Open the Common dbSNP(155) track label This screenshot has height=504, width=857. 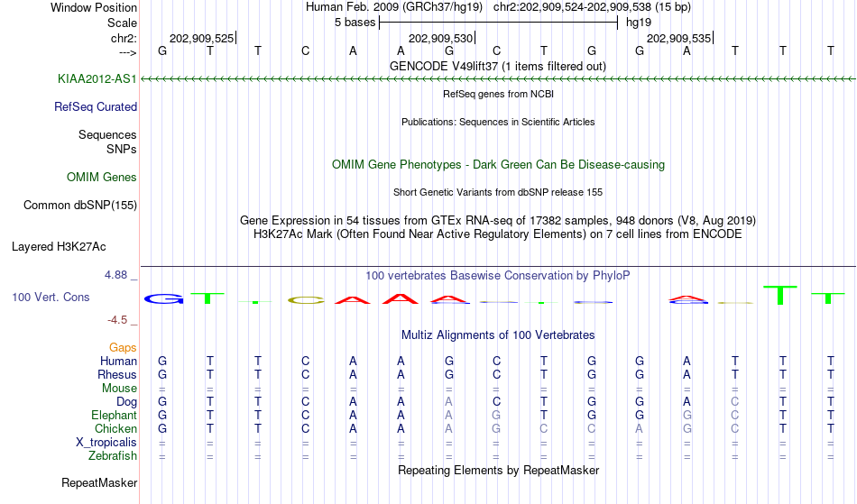80,206
